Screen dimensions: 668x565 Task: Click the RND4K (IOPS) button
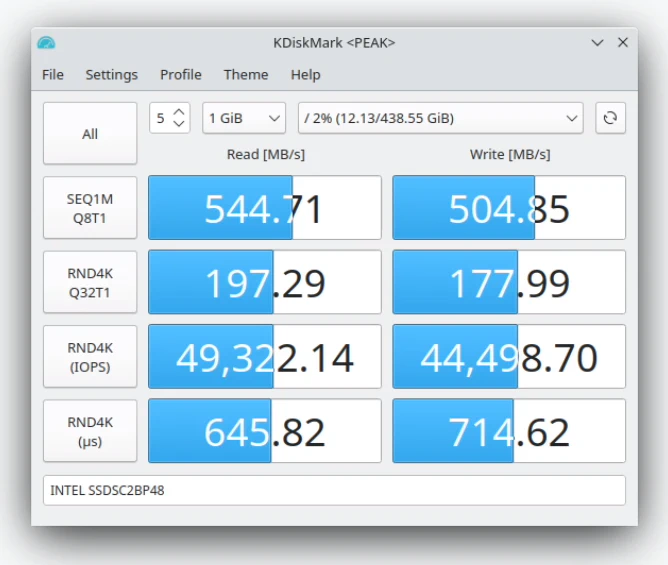[x=90, y=357]
